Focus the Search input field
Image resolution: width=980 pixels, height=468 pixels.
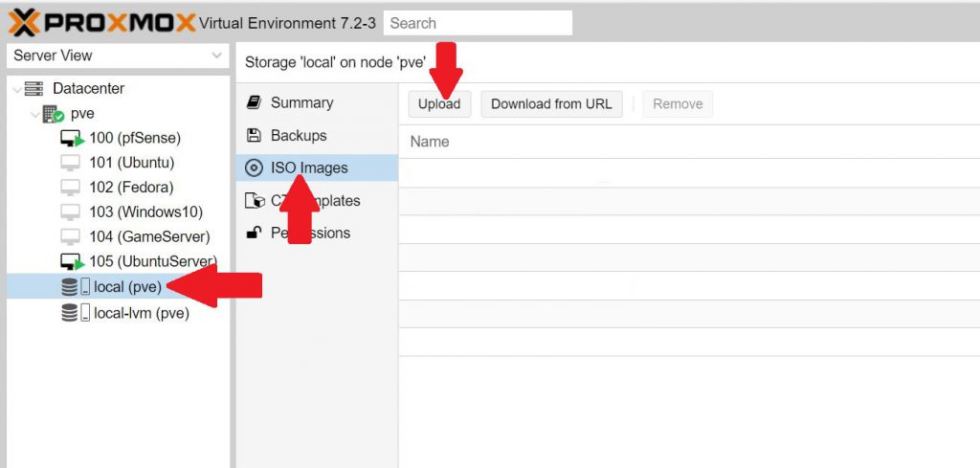478,23
